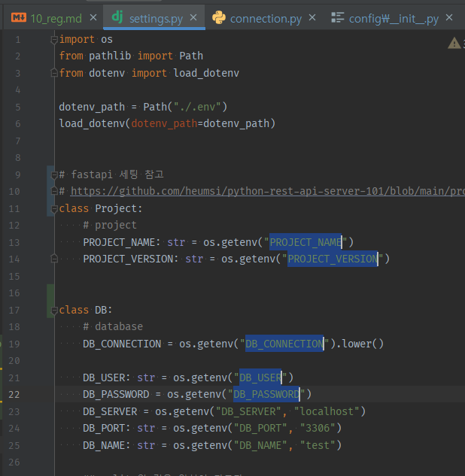The image size is (465, 476).
Task: Select the settings.py editor tab
Action: [x=156, y=19]
